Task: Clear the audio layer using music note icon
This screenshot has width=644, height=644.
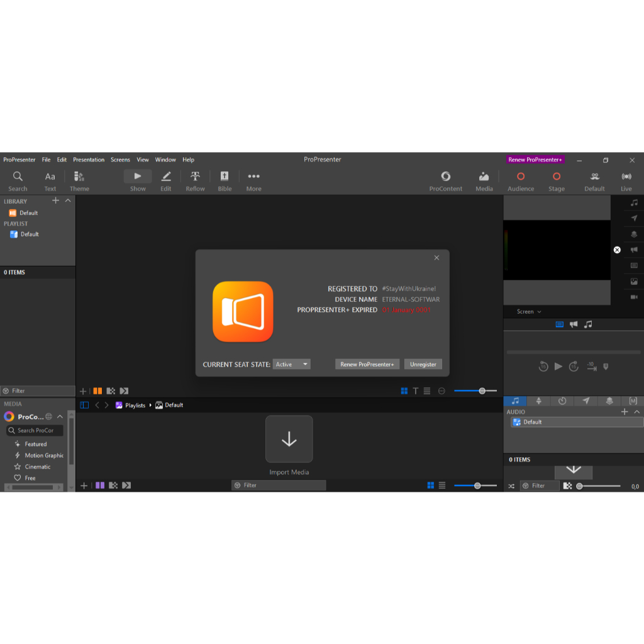Action: pyautogui.click(x=634, y=203)
